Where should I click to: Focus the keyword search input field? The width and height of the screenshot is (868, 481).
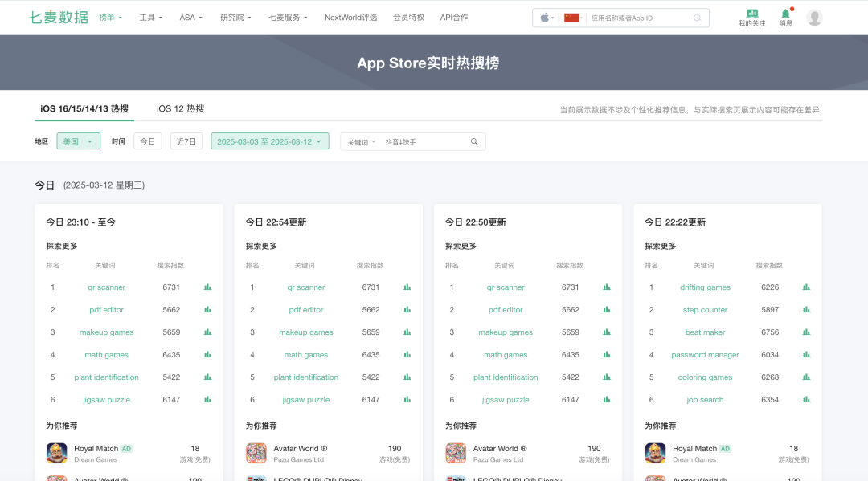425,142
